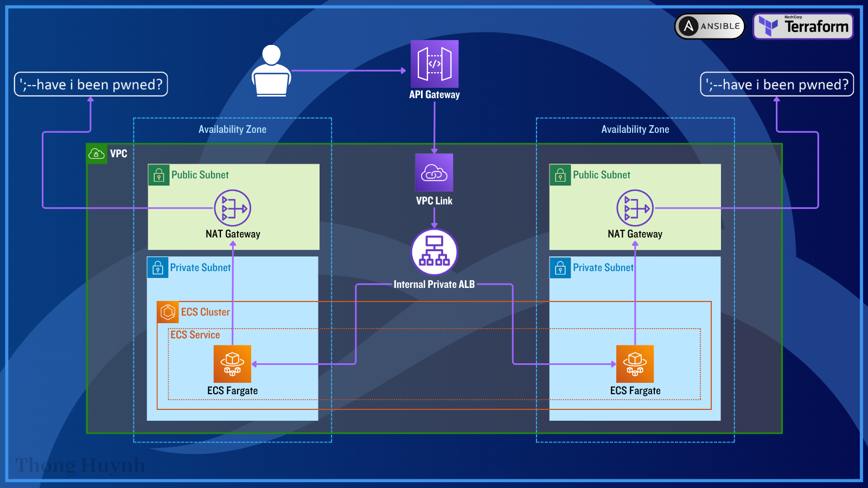Screen dimensions: 868x488
Task: Click the right NAT Gateway icon
Action: tap(635, 208)
